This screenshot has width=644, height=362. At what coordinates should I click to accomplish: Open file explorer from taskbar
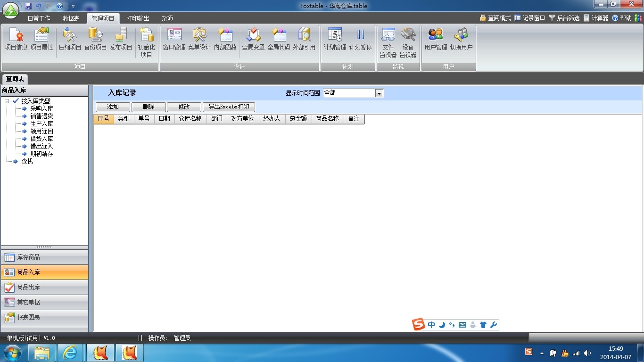pyautogui.click(x=42, y=353)
